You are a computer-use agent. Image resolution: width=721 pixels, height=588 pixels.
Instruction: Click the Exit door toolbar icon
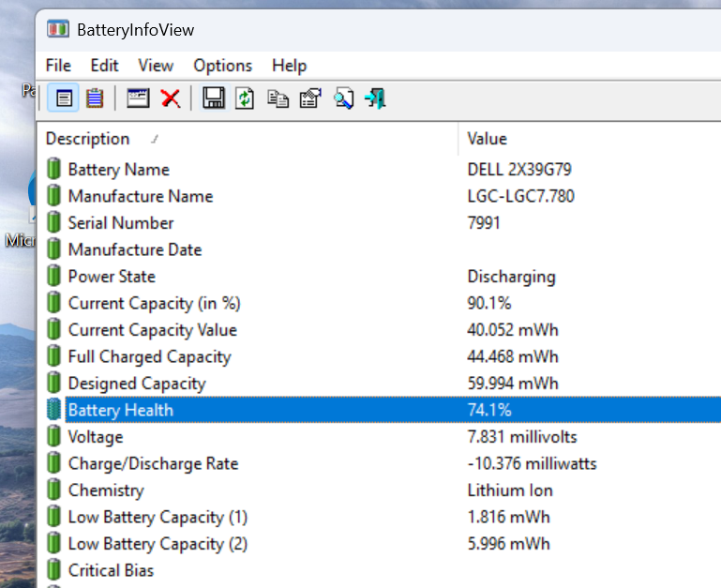tap(375, 98)
